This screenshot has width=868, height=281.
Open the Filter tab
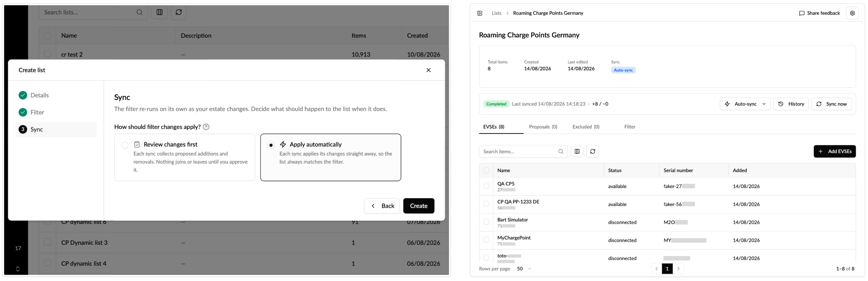coord(630,127)
